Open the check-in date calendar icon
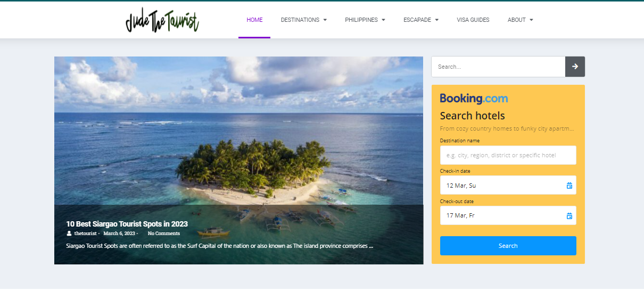 click(x=569, y=186)
